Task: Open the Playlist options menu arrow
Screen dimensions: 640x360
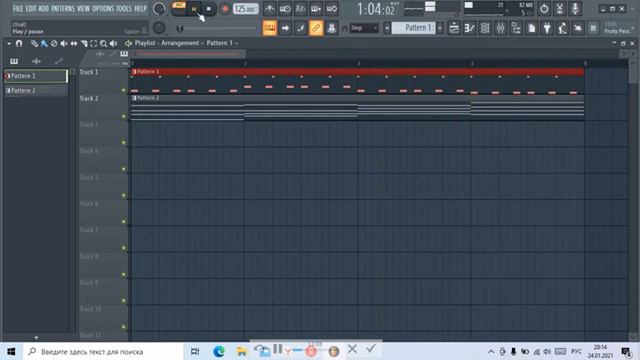Action: pos(9,43)
